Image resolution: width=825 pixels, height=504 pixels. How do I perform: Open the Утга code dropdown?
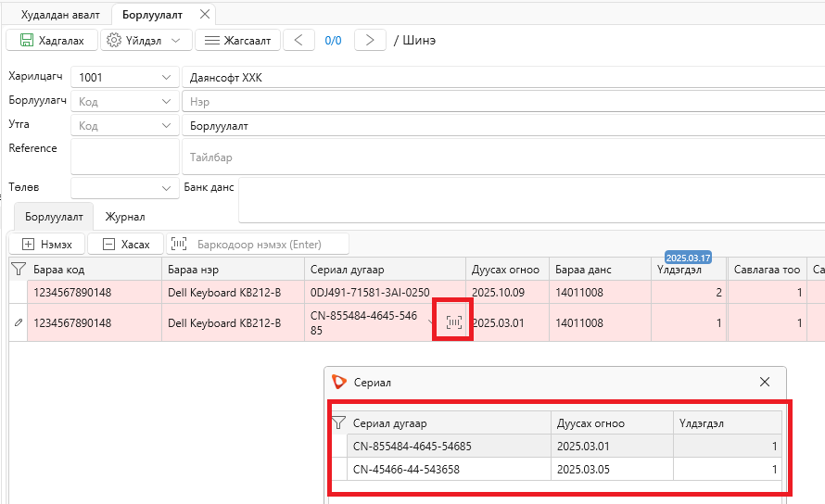[x=166, y=126]
